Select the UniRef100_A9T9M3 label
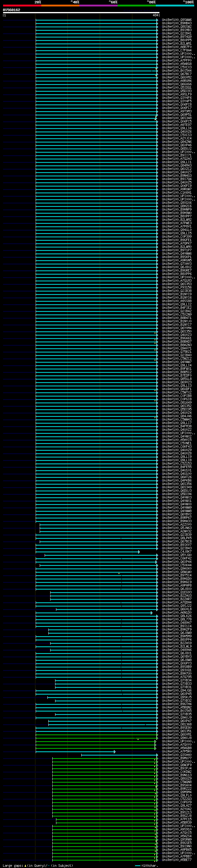197x868 pixels. click(x=177, y=111)
